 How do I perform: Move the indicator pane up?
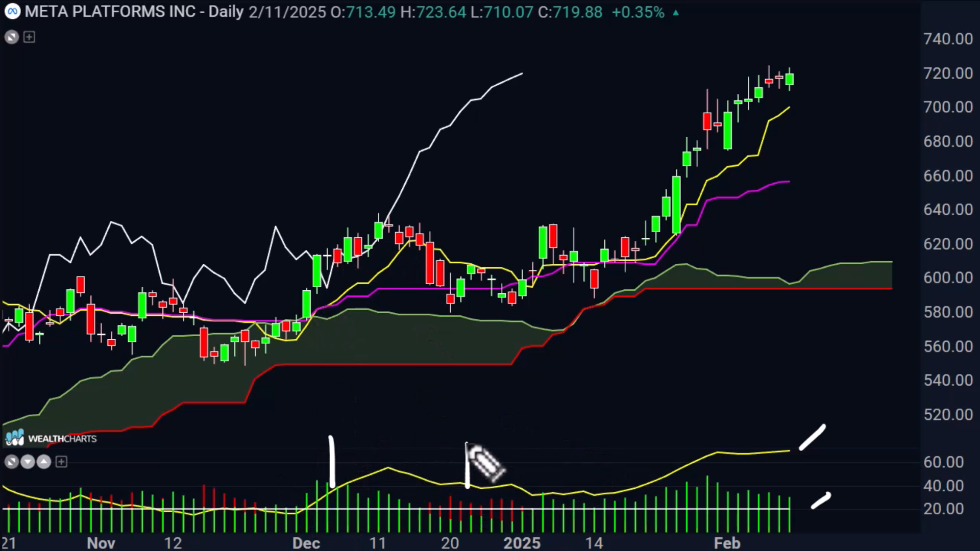[x=44, y=462]
